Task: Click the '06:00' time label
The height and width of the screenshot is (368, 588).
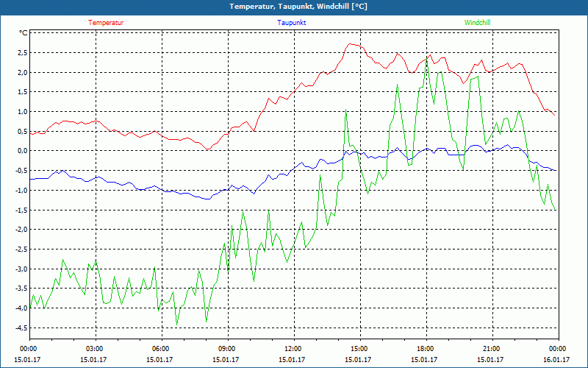Action: pyautogui.click(x=162, y=349)
